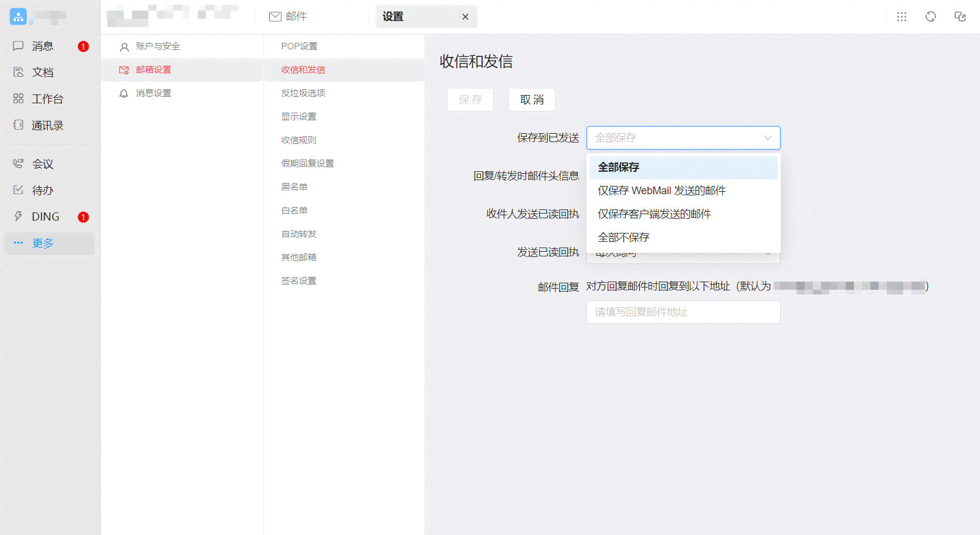Click the 账户与安全 person icon
Screen dimensions: 980x535
[x=124, y=46]
